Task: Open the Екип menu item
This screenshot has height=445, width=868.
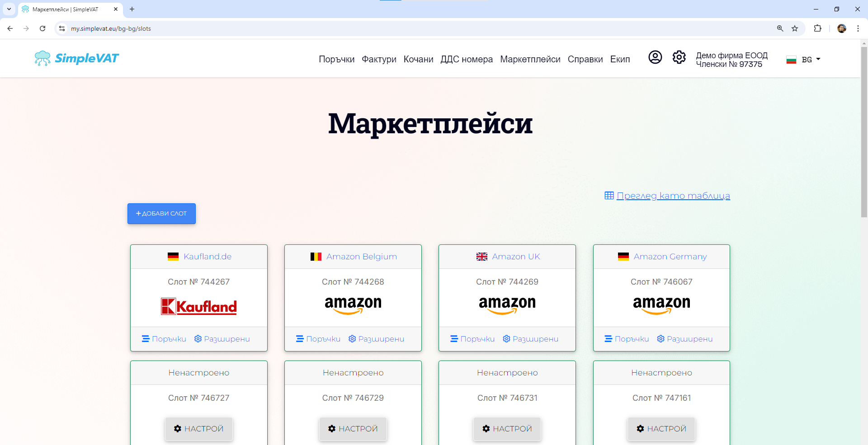Action: (620, 59)
